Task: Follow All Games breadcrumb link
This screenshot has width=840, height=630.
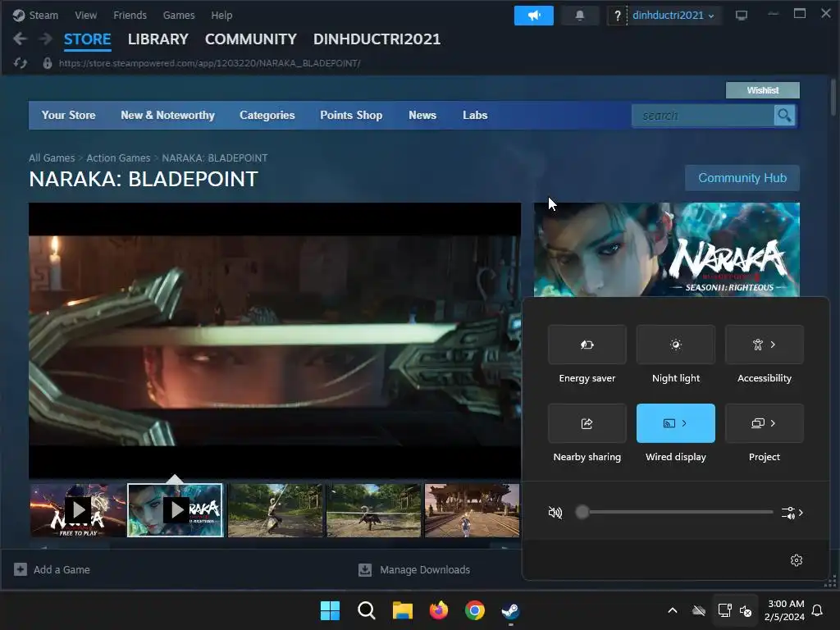Action: pos(52,158)
